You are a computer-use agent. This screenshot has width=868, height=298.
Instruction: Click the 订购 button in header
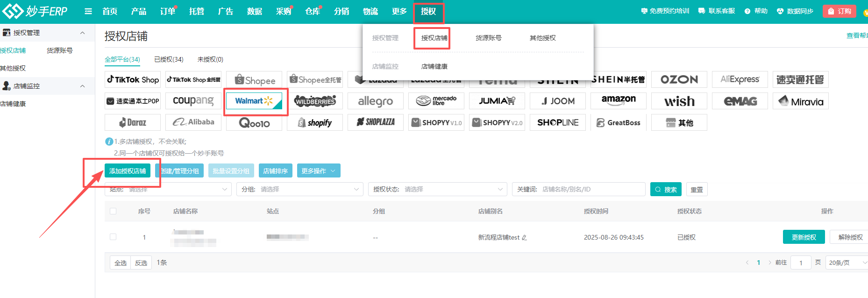[840, 11]
